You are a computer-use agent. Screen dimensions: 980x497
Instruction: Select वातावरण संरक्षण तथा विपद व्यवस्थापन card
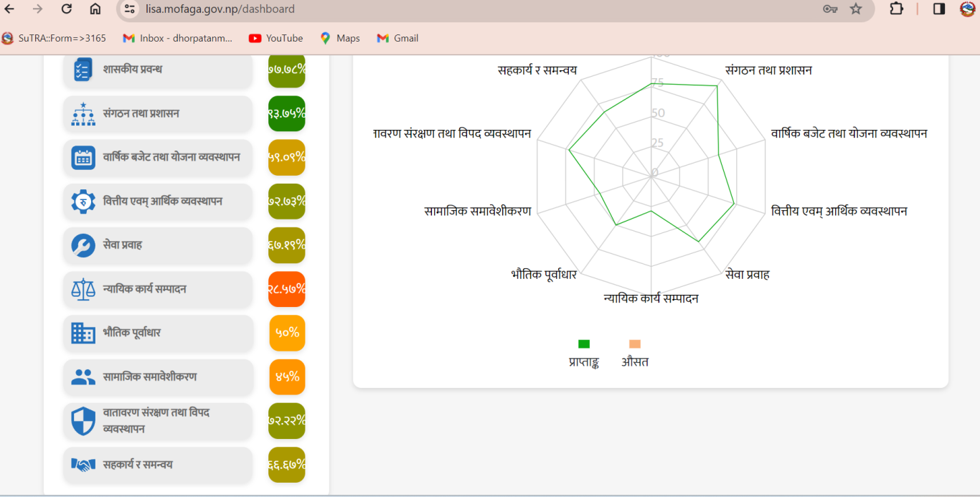(158, 421)
